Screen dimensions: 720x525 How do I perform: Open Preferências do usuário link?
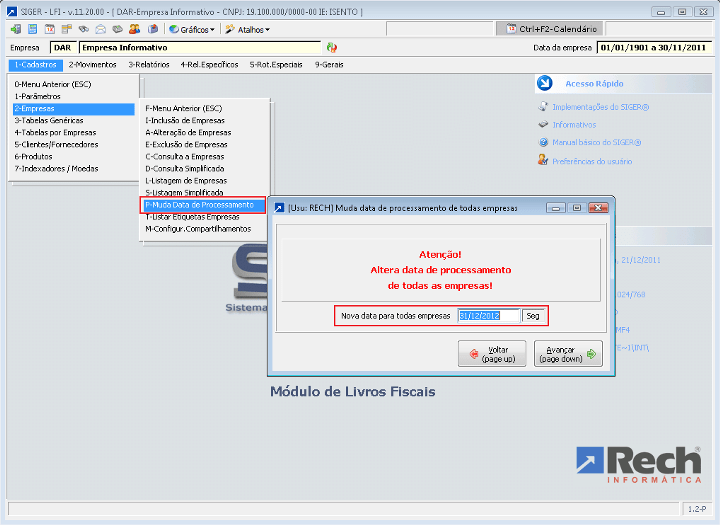[x=592, y=161]
